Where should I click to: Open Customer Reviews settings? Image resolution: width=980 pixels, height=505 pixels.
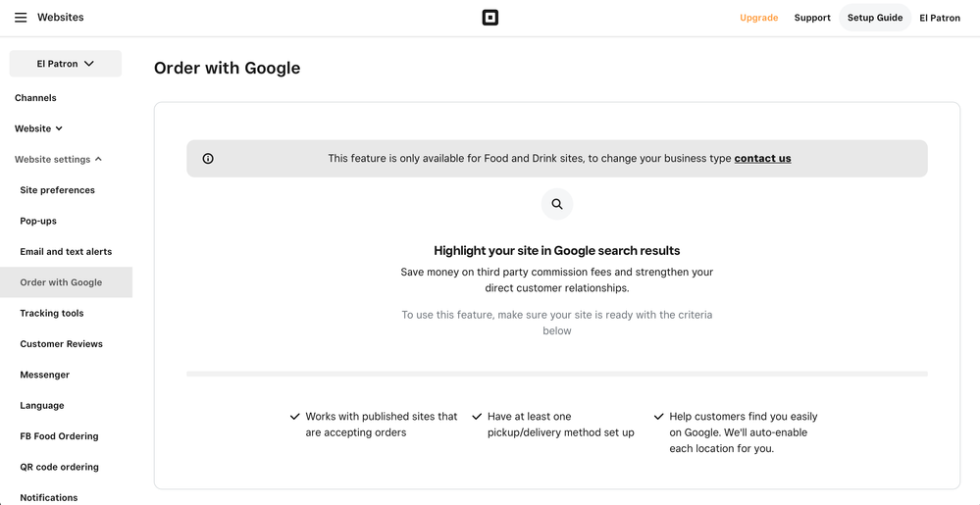(x=61, y=344)
